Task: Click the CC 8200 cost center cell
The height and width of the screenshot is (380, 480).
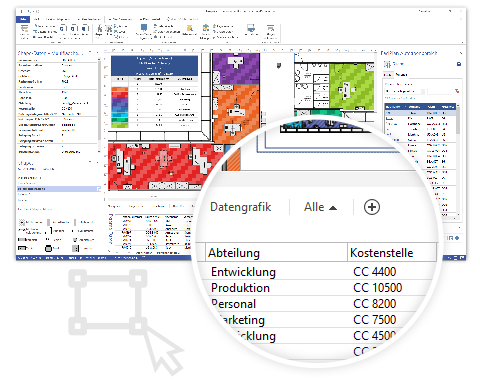Action: pos(375,304)
